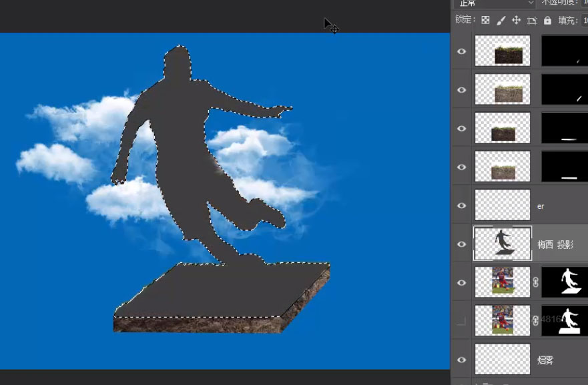Hide the 梅西 投影 layer

coord(462,244)
